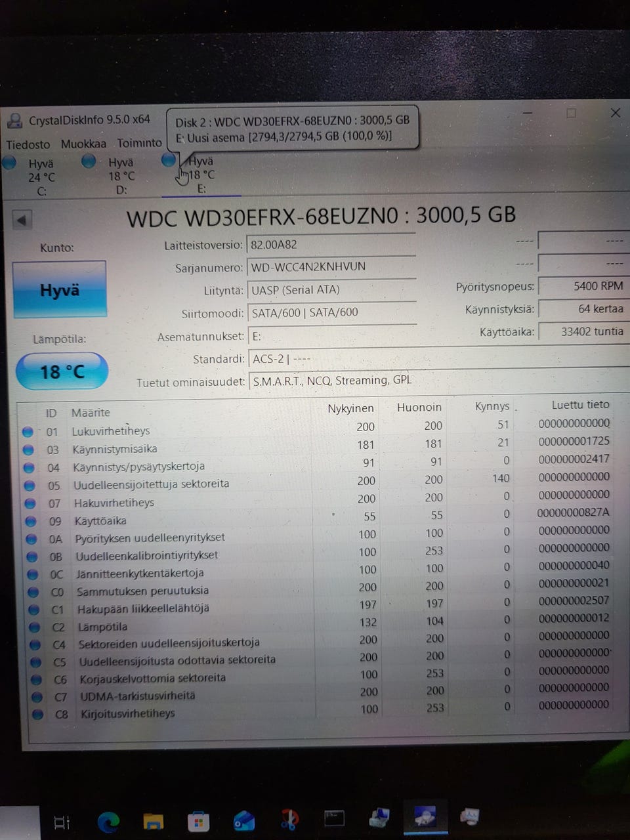Open Task View from the taskbar
The height and width of the screenshot is (840, 630).
coord(62,822)
